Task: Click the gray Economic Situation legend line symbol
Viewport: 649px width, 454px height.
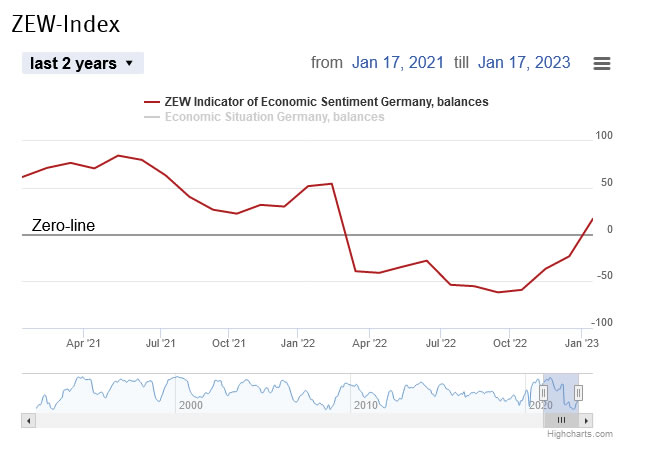Action: pos(152,117)
